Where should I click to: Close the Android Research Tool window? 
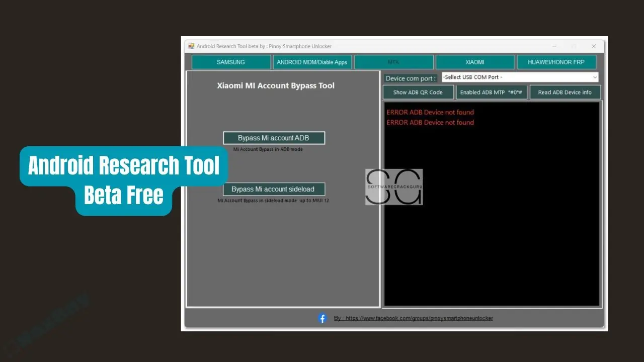pyautogui.click(x=594, y=46)
